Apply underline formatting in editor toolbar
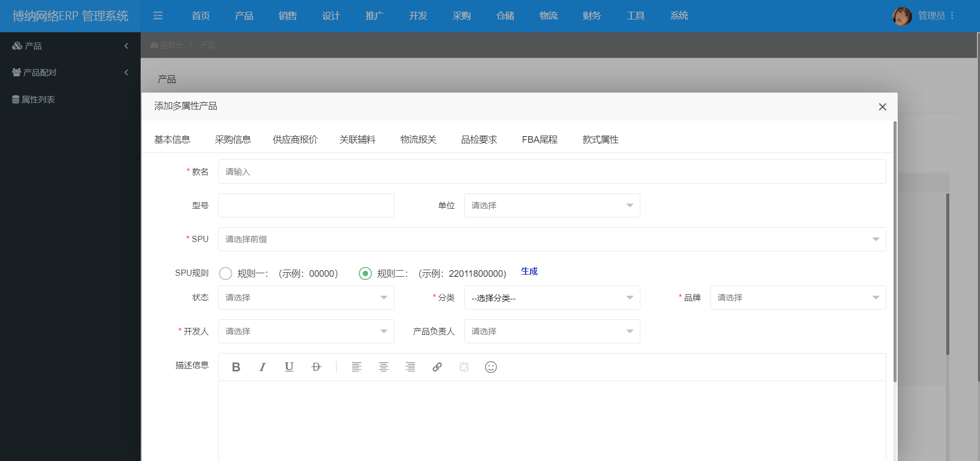 coord(289,367)
